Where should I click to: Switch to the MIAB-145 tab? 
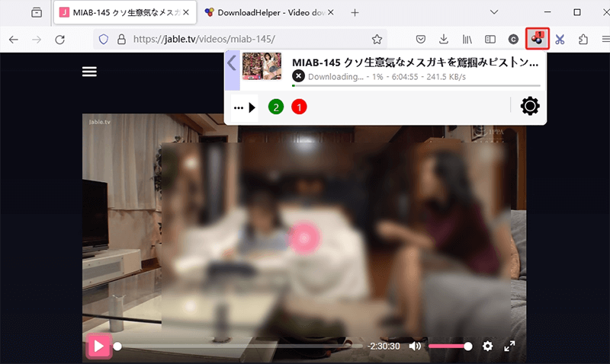tap(124, 12)
